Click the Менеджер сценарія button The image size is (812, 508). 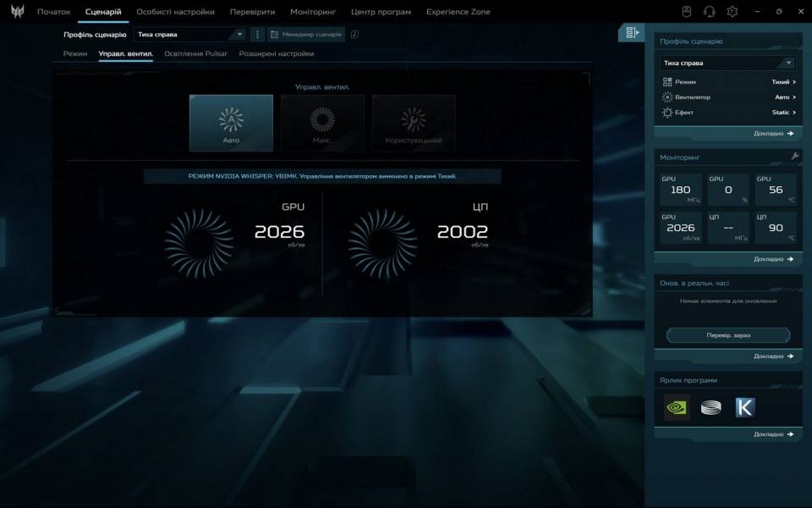point(306,35)
